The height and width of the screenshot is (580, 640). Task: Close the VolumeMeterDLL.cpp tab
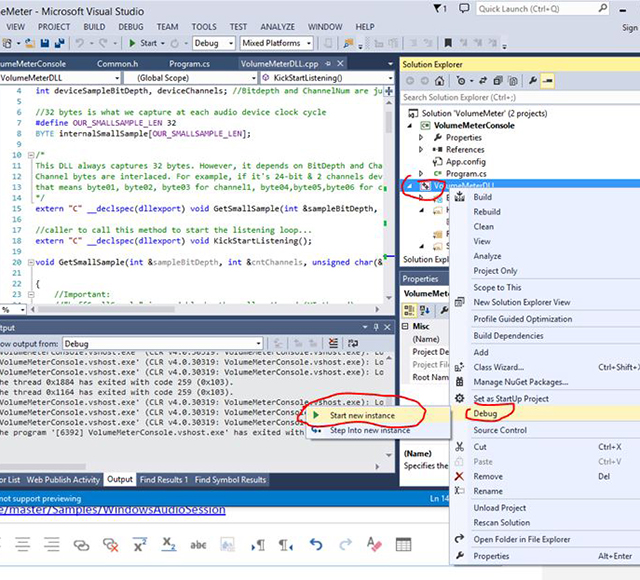tap(340, 64)
